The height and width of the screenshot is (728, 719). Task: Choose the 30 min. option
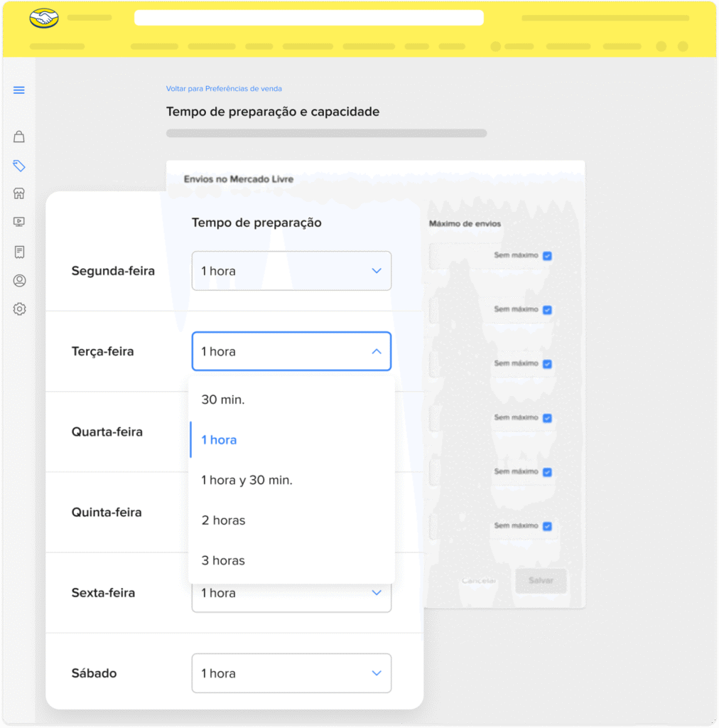point(223,400)
